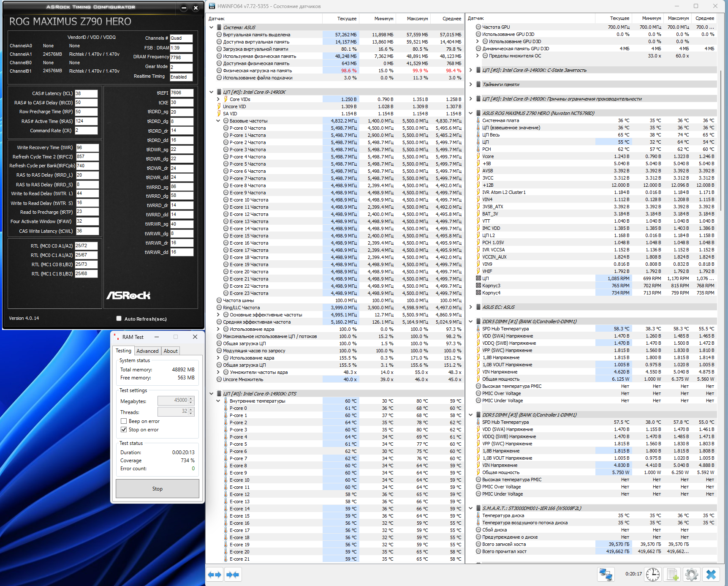Enable the Auto Refresh(sec) checkbox
Viewport: 728px width, 586px height.
(119, 319)
